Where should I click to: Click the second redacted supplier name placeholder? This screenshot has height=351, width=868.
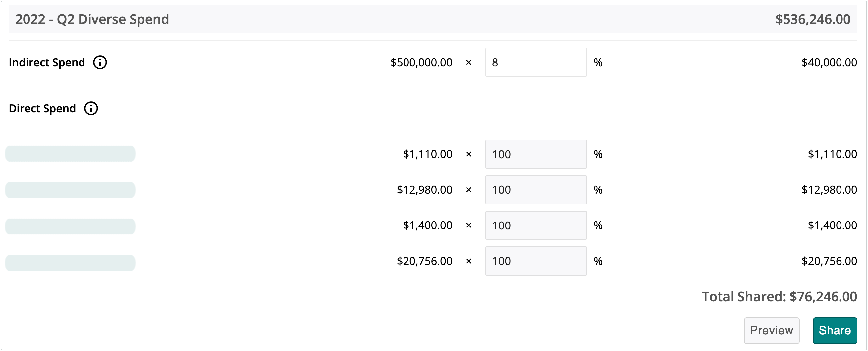[70, 190]
